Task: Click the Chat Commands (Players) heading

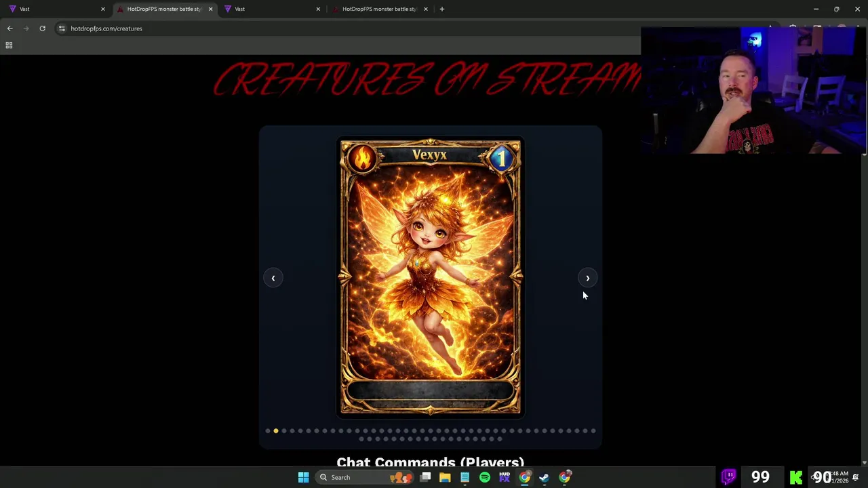Action: click(x=430, y=462)
